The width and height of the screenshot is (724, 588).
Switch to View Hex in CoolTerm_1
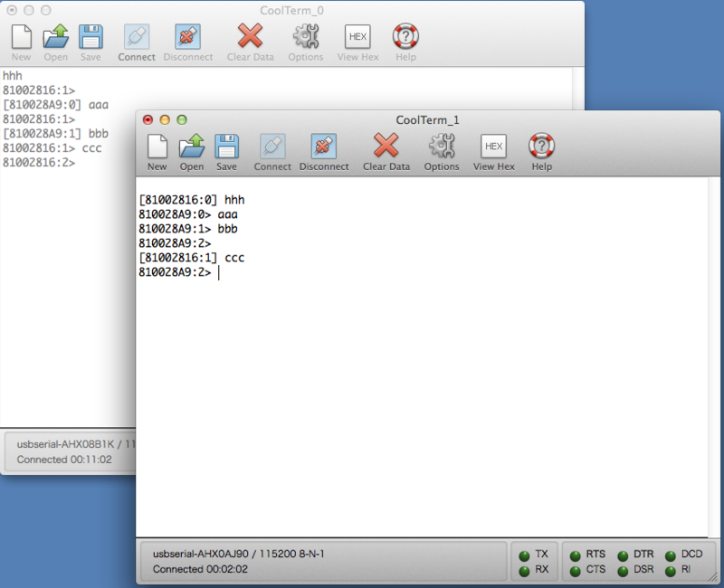tap(493, 147)
